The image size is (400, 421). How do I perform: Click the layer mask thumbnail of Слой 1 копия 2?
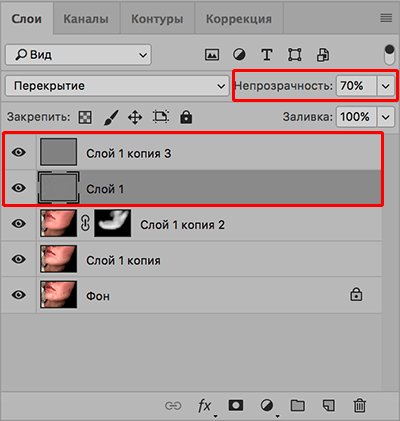tap(113, 223)
